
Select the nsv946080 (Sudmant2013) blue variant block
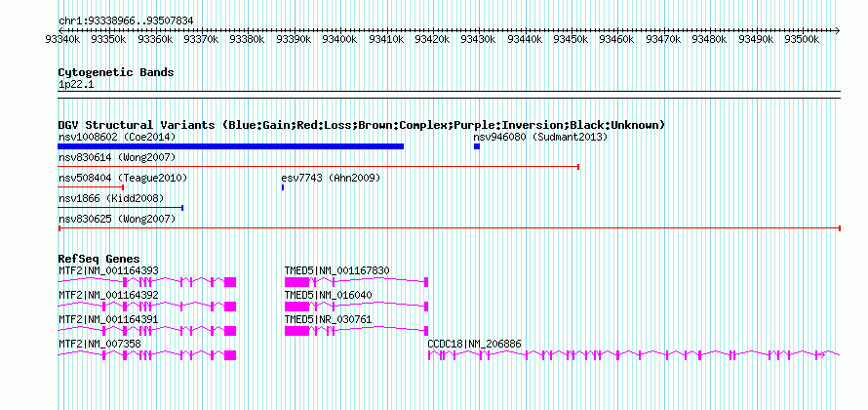point(477,146)
